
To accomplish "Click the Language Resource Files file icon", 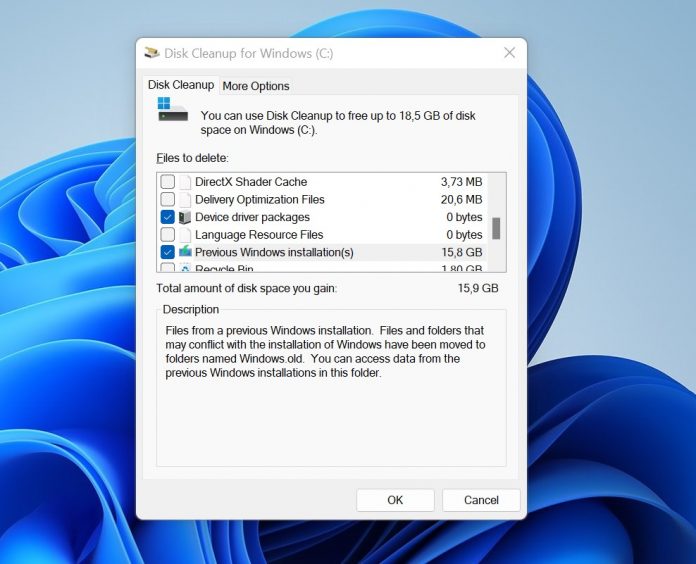I will pyautogui.click(x=185, y=235).
